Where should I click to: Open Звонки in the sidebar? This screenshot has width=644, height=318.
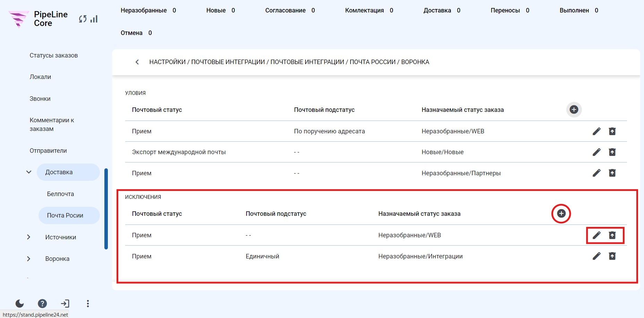tap(40, 99)
